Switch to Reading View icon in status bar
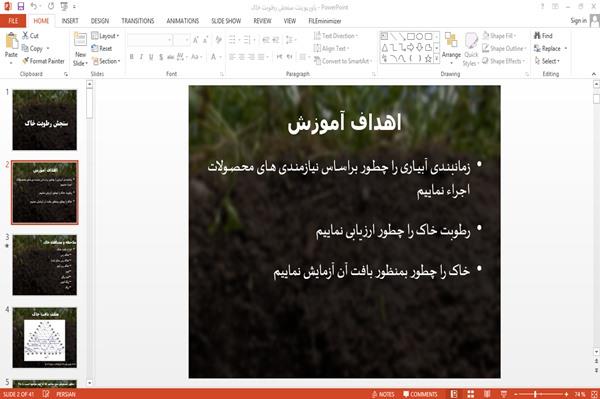 (x=487, y=394)
